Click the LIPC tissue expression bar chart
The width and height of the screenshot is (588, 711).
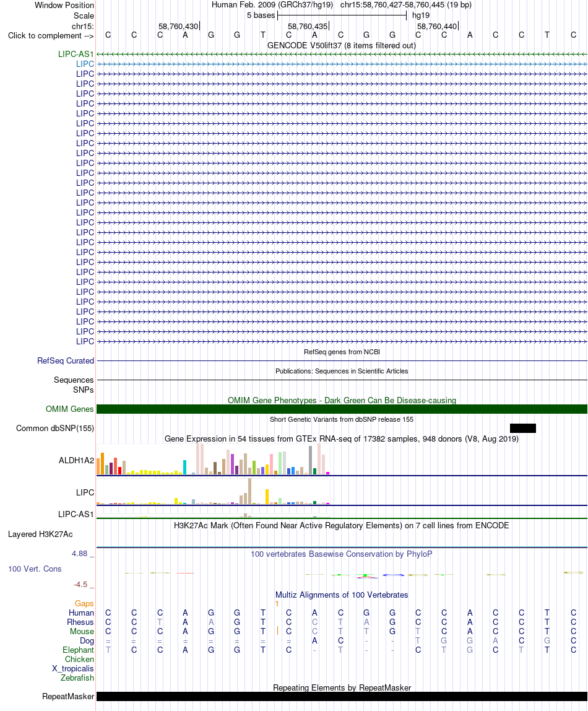pos(213,491)
